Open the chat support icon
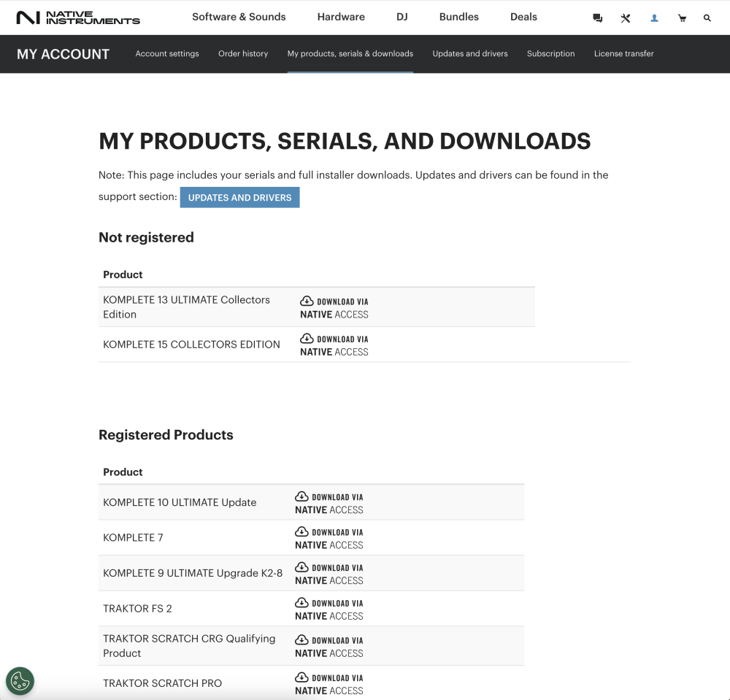The width and height of the screenshot is (730, 700). [598, 18]
